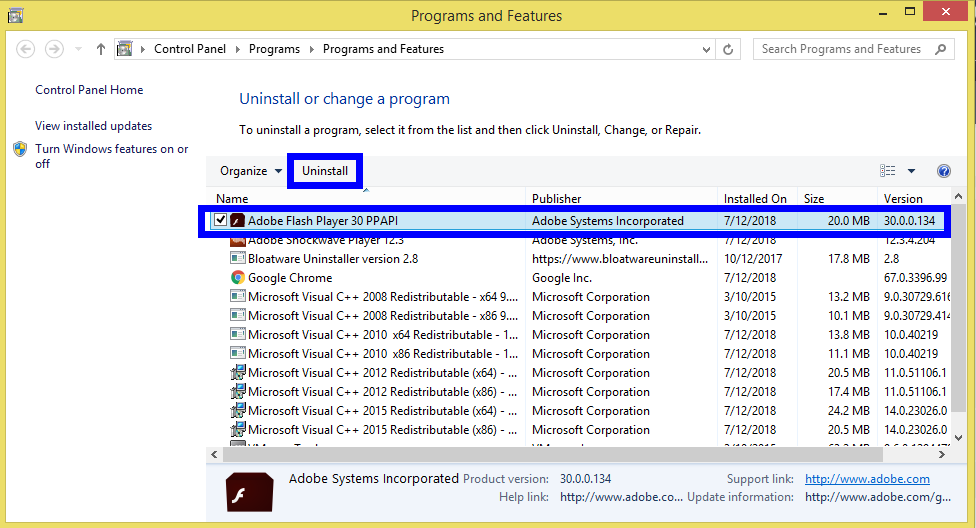
Task: Refresh the Programs and Features list
Action: 728,49
